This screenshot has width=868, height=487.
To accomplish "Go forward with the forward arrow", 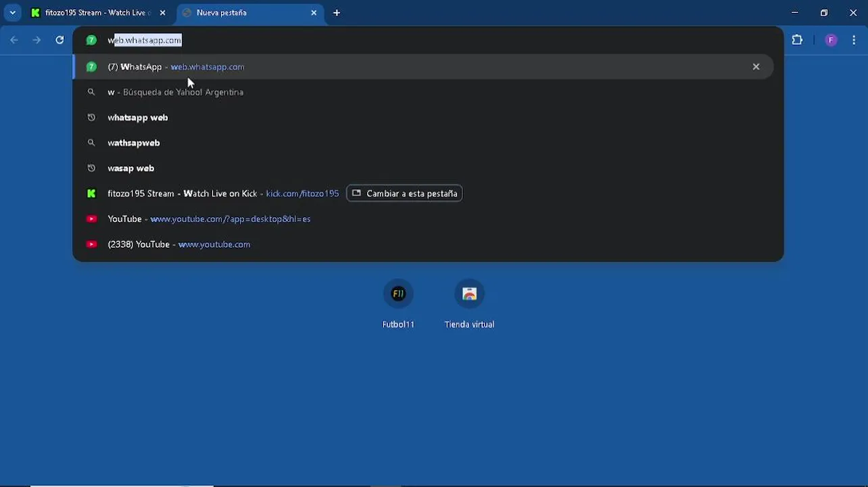I will [x=37, y=40].
